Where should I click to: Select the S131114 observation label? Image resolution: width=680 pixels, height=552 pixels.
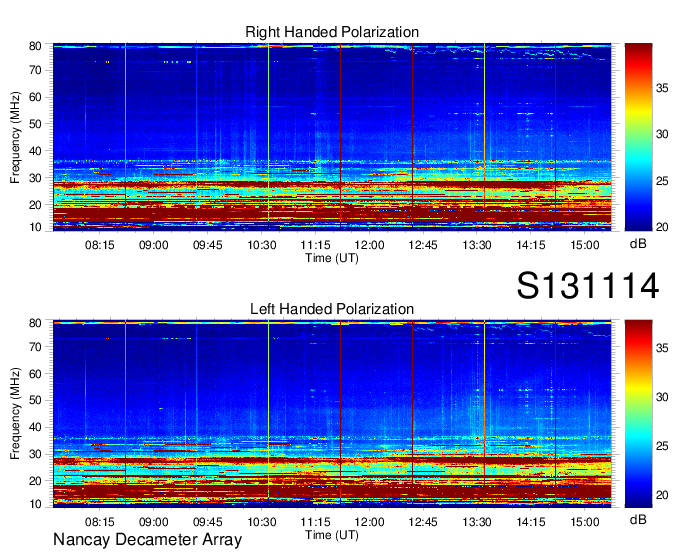coord(588,285)
